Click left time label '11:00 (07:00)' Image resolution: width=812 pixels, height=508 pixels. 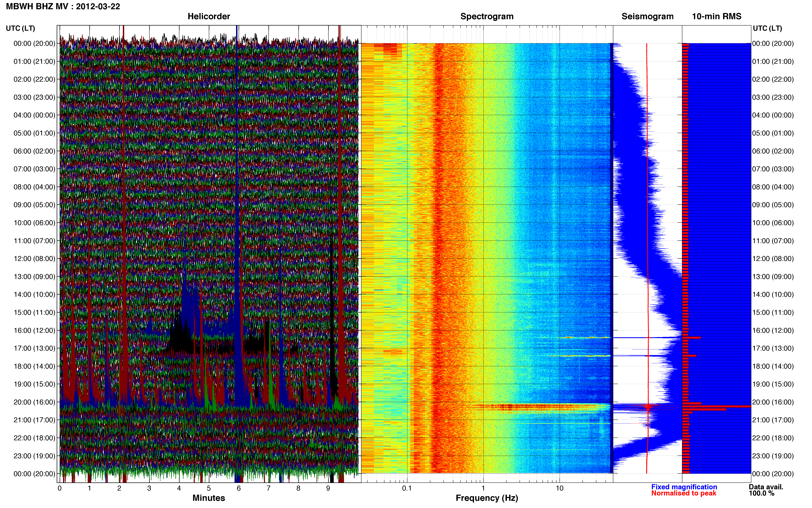(x=34, y=241)
